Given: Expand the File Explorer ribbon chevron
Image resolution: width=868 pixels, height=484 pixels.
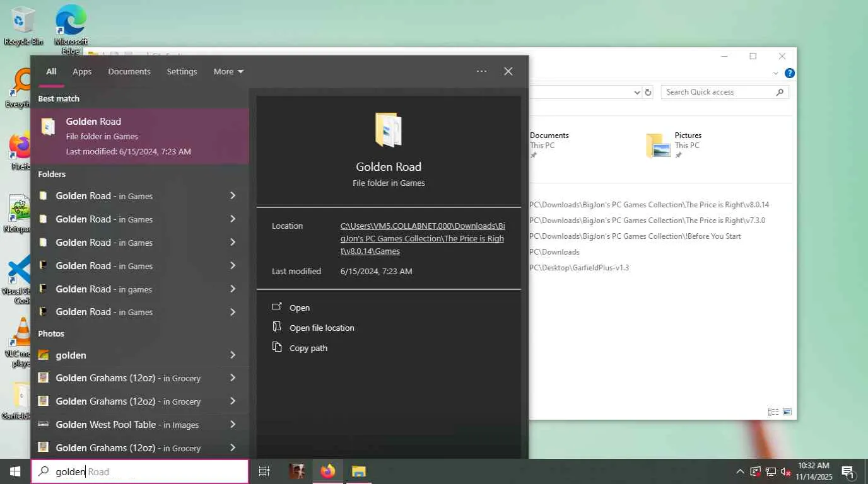Looking at the screenshot, I should tap(776, 73).
